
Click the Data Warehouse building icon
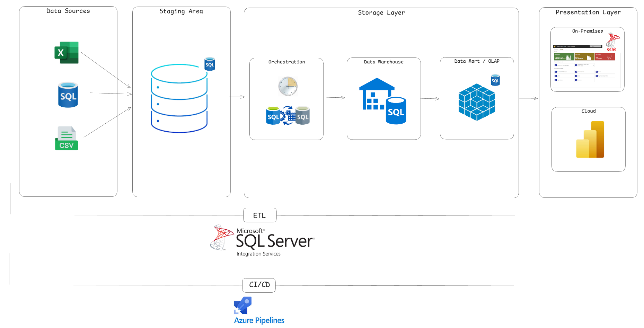click(x=382, y=101)
